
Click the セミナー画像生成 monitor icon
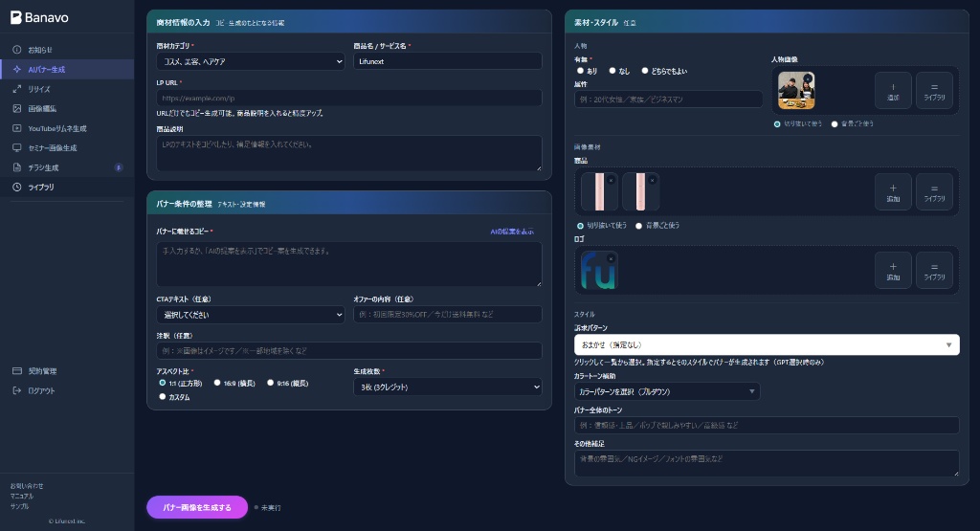coord(17,147)
